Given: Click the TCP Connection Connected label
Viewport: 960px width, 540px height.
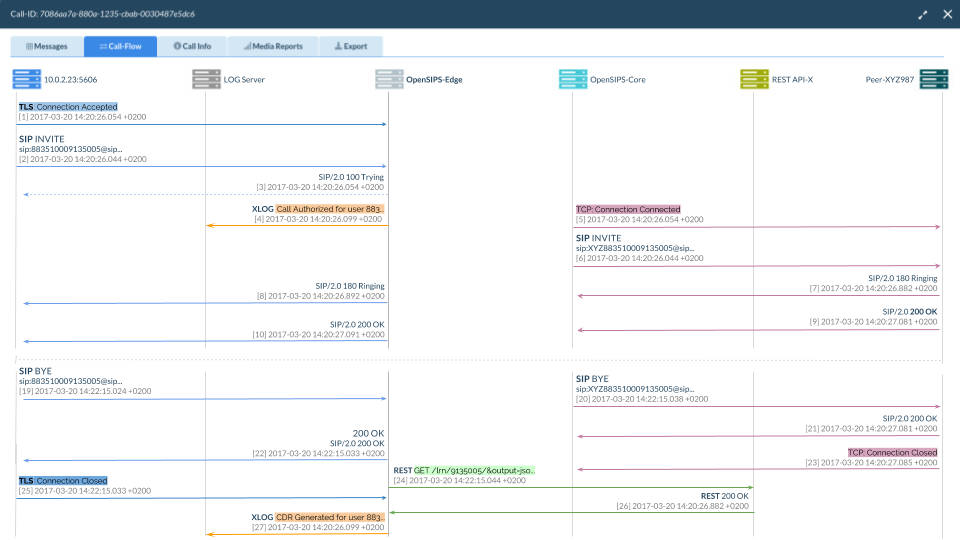Looking at the screenshot, I should point(628,210).
